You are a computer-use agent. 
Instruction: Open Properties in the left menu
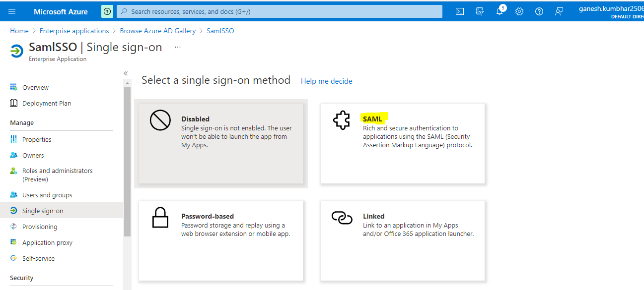(x=37, y=139)
